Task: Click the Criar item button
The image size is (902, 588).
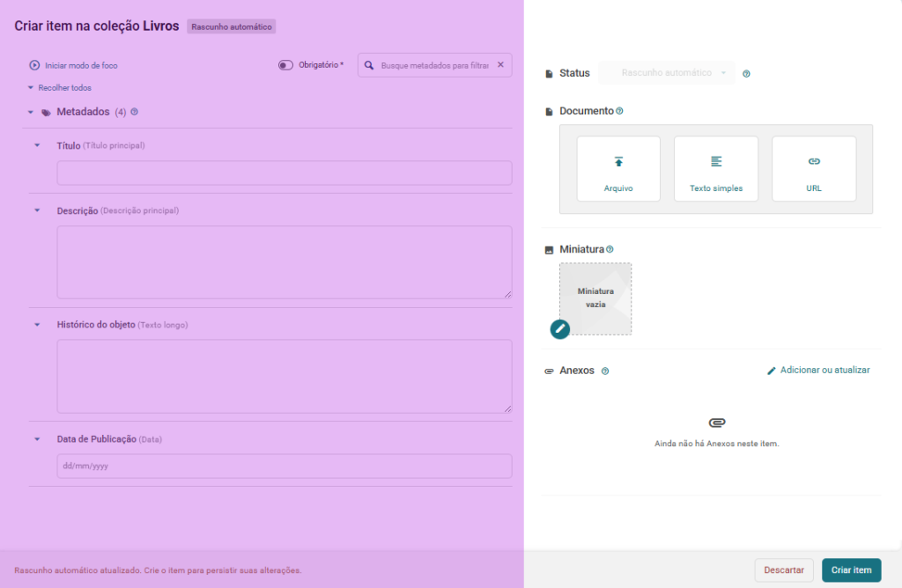Action: [852, 570]
